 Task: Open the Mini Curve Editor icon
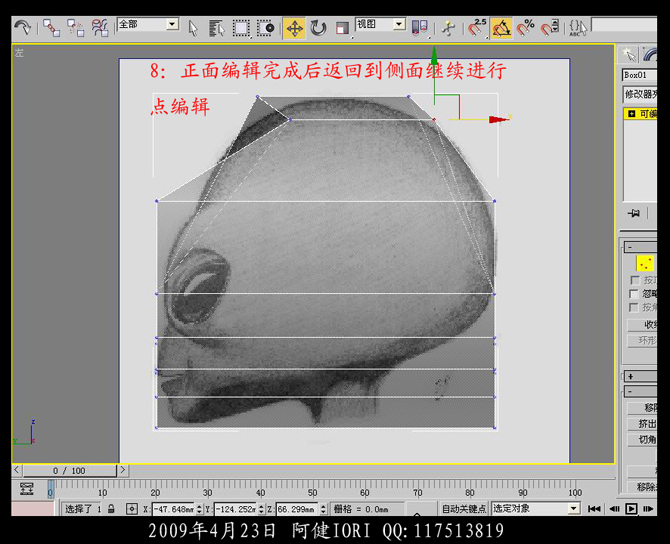pos(26,488)
